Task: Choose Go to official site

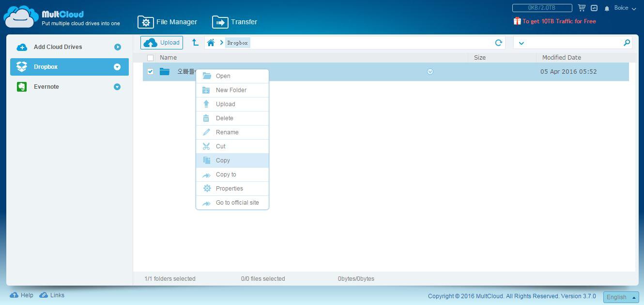Action: pyautogui.click(x=232, y=203)
